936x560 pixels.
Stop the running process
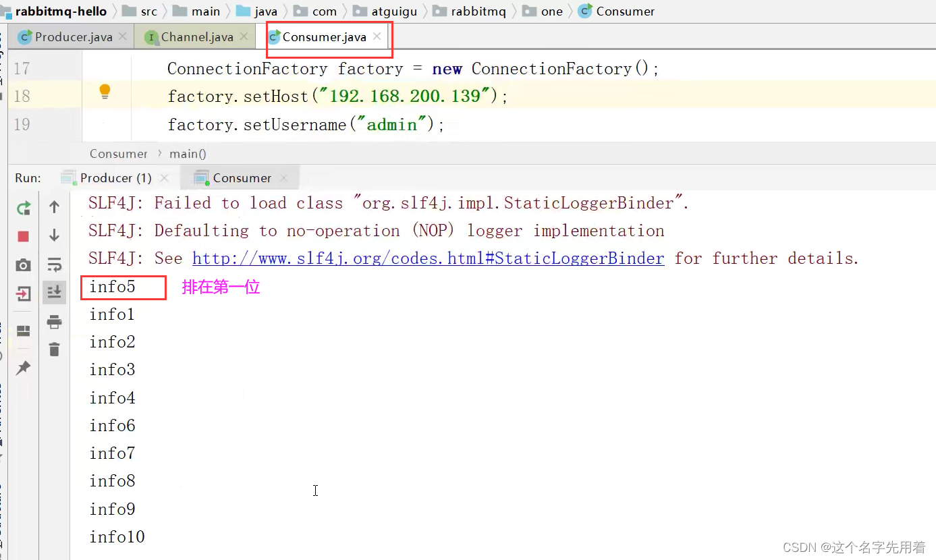click(24, 236)
